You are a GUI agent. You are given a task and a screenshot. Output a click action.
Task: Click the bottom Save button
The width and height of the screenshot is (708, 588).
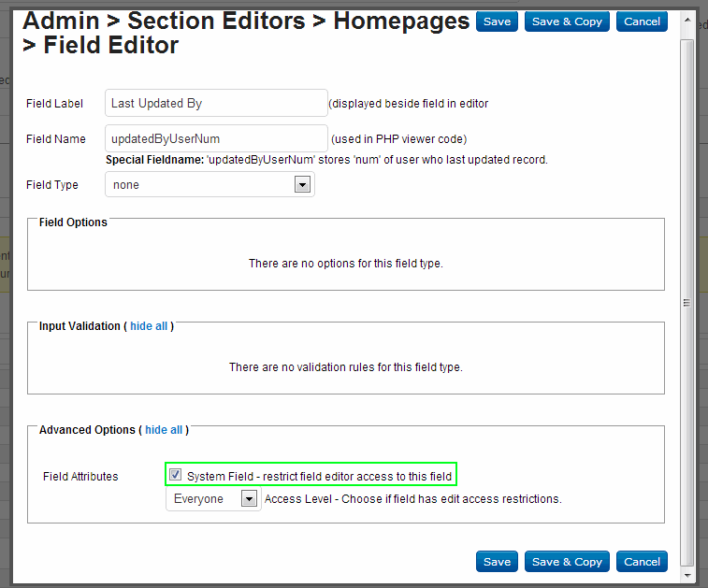[x=497, y=562]
